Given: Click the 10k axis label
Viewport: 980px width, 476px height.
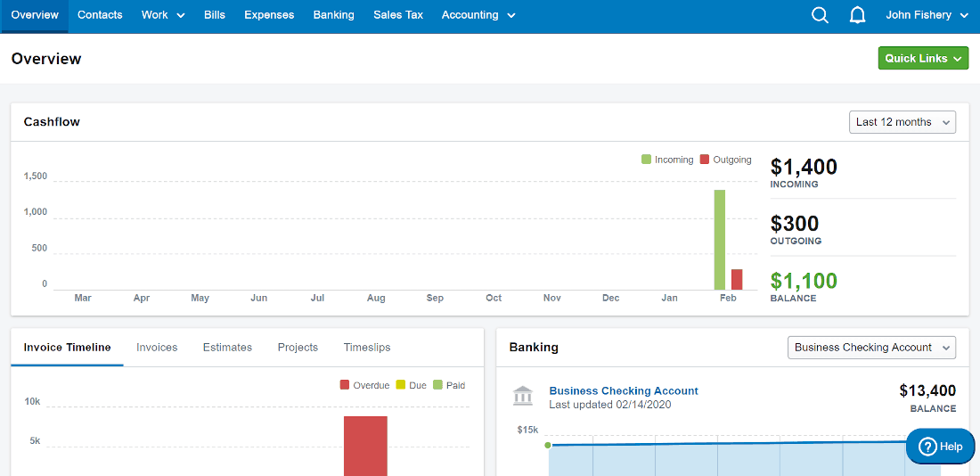Looking at the screenshot, I should (x=32, y=401).
